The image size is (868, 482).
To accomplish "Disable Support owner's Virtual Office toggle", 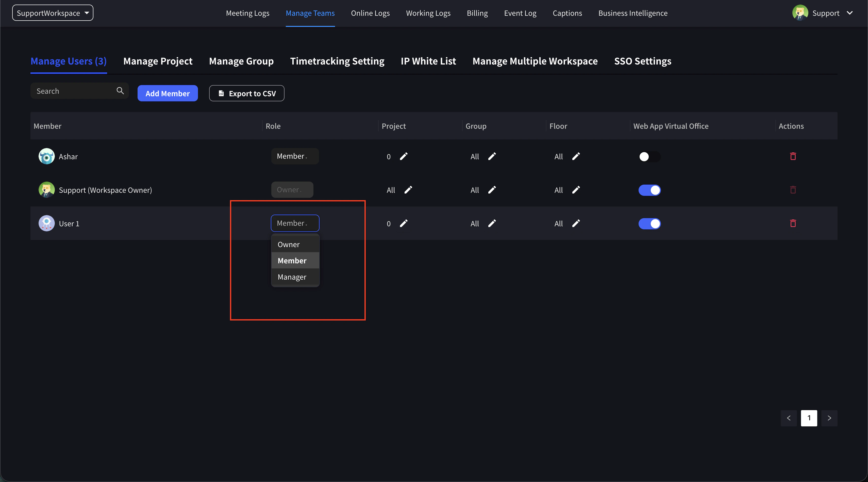I will pos(649,190).
